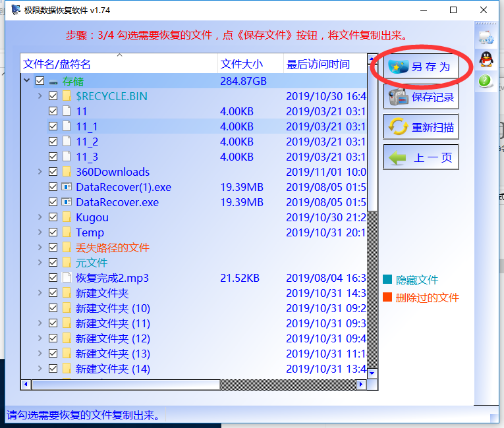
Task: Open help via green question mark icon
Action: 486,81
